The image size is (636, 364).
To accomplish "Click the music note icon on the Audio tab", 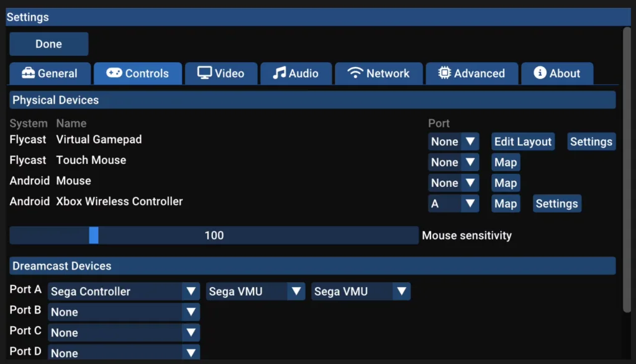I will point(278,73).
